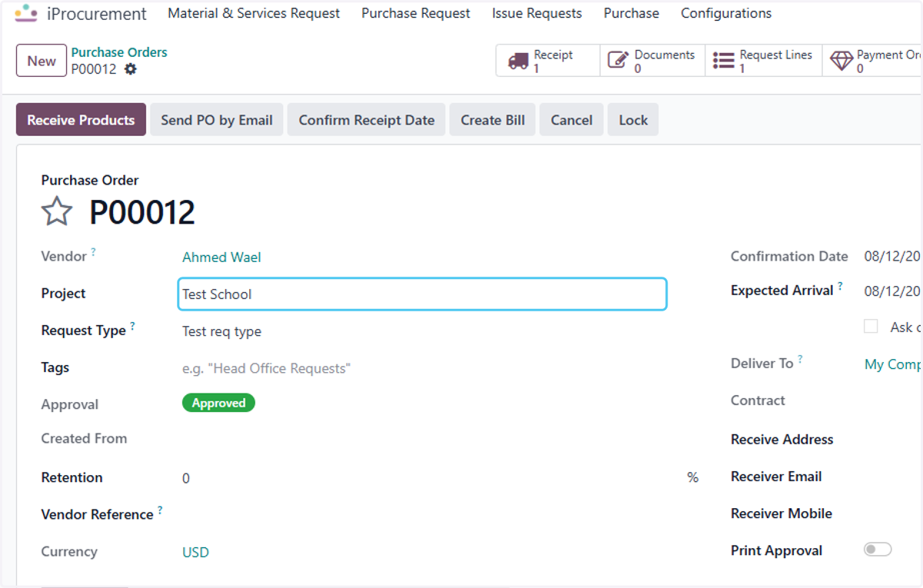
Task: Click the P00012 order number heading
Action: pos(142,212)
